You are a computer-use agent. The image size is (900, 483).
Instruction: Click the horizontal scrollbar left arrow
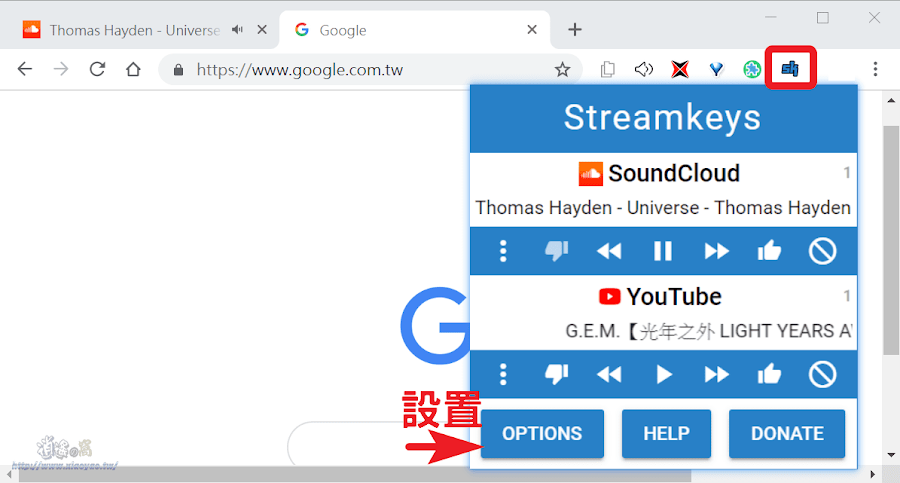point(10,474)
